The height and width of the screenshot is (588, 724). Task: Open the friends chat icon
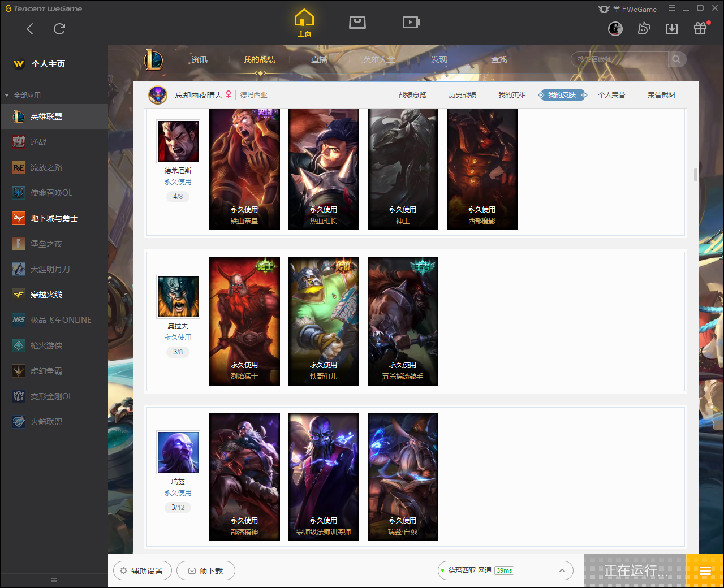(x=644, y=29)
